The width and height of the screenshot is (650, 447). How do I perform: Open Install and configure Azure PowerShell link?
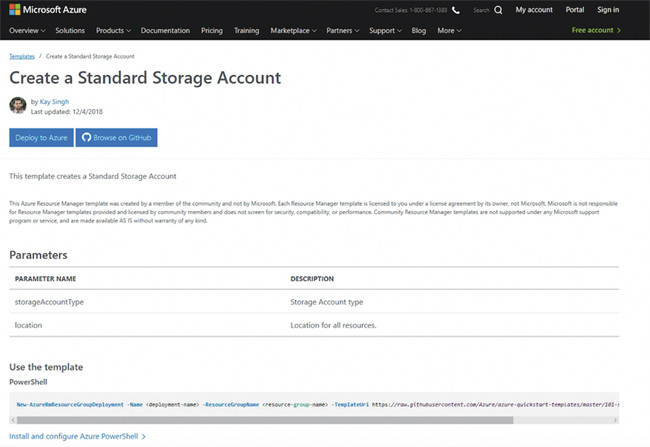click(x=78, y=436)
